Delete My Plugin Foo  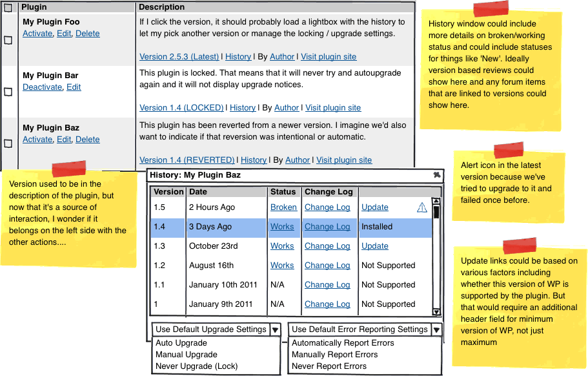click(87, 34)
